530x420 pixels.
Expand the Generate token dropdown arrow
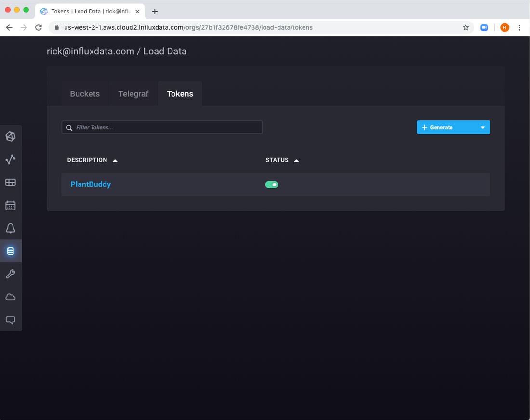coord(483,128)
